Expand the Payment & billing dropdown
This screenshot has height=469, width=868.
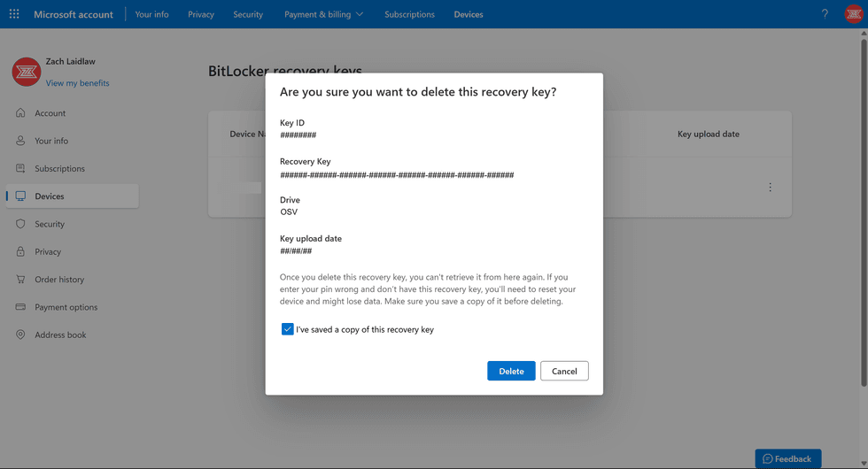(323, 14)
